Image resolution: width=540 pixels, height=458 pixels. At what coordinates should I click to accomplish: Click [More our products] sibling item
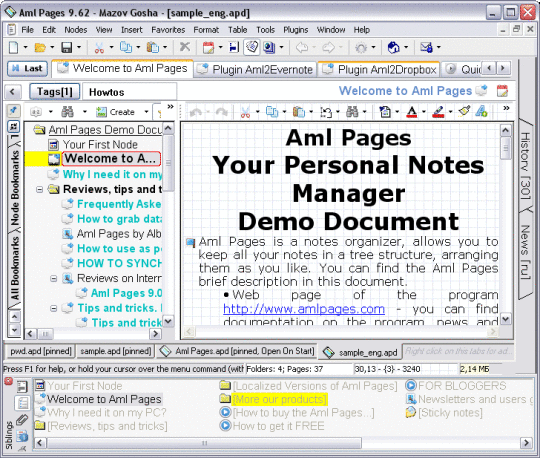click(x=280, y=399)
